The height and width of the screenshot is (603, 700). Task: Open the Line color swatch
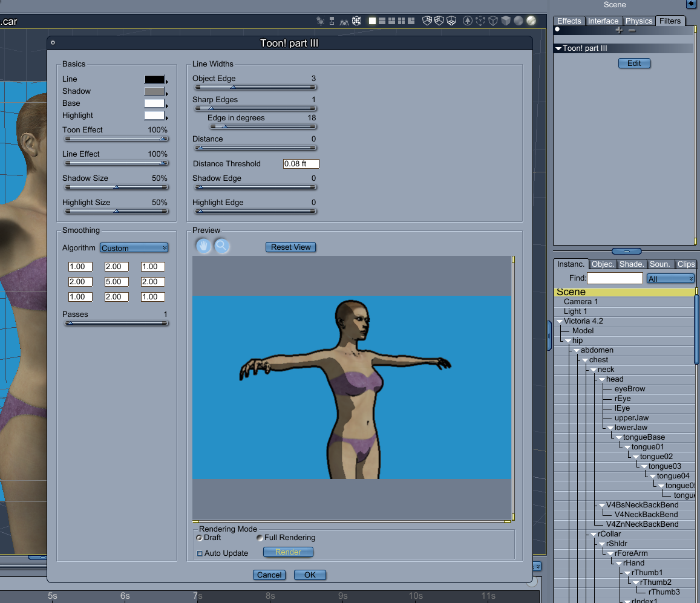pyautogui.click(x=154, y=79)
